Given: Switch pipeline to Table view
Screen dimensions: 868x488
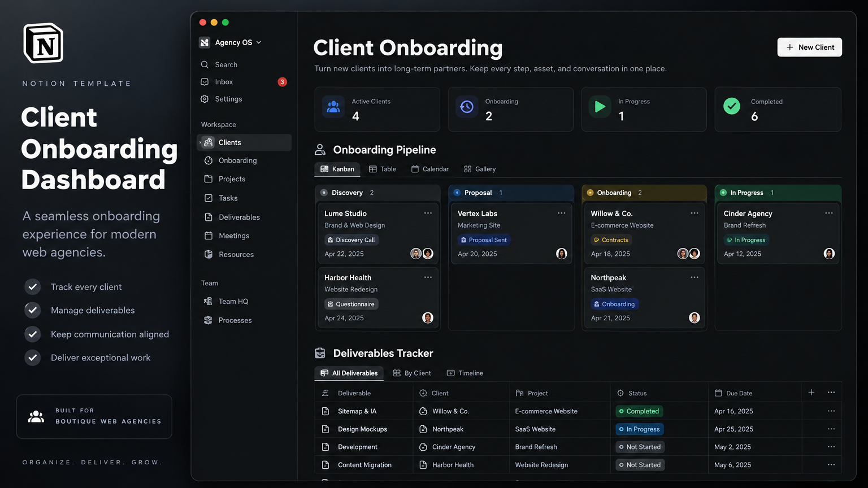Looking at the screenshot, I should [x=382, y=169].
